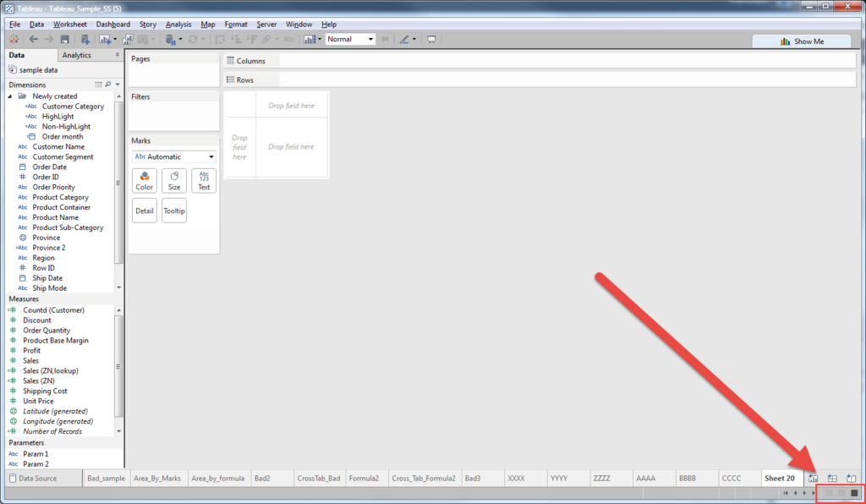Select the Profit measure
866x504 pixels.
[31, 351]
